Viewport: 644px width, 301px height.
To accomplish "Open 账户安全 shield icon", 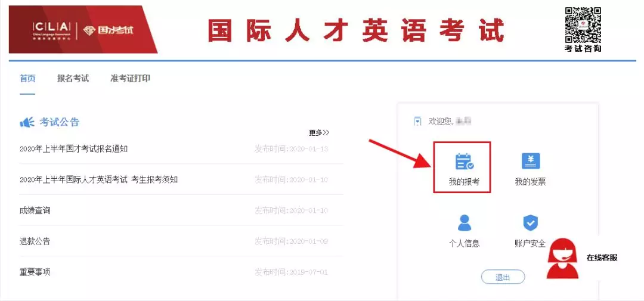I will [530, 223].
